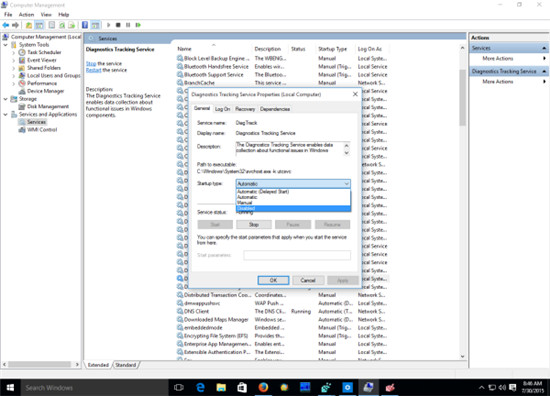550x396 pixels.
Task: Switch to the Standard view tab
Action: tap(126, 365)
